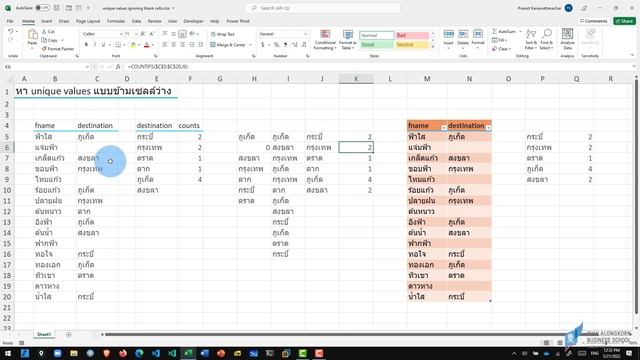Click the Comma Style icon
This screenshot has width=640, height=360.
285,44
